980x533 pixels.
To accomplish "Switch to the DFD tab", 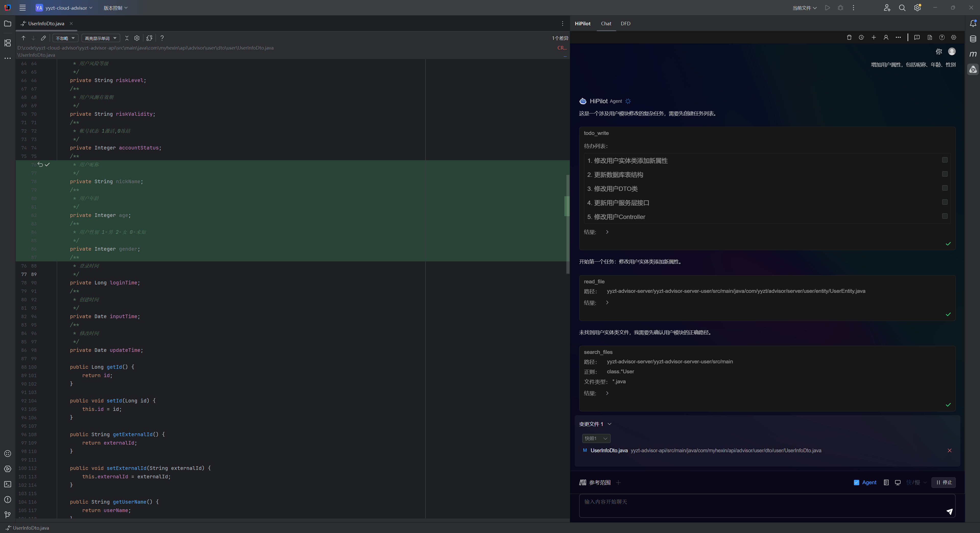I will [x=625, y=24].
